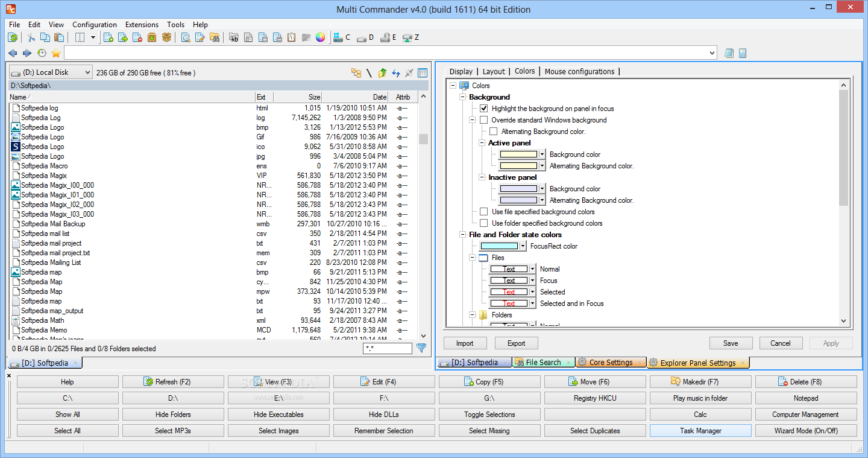The width and height of the screenshot is (868, 458).
Task: Switch to the Mouse configurations tab
Action: (x=579, y=71)
